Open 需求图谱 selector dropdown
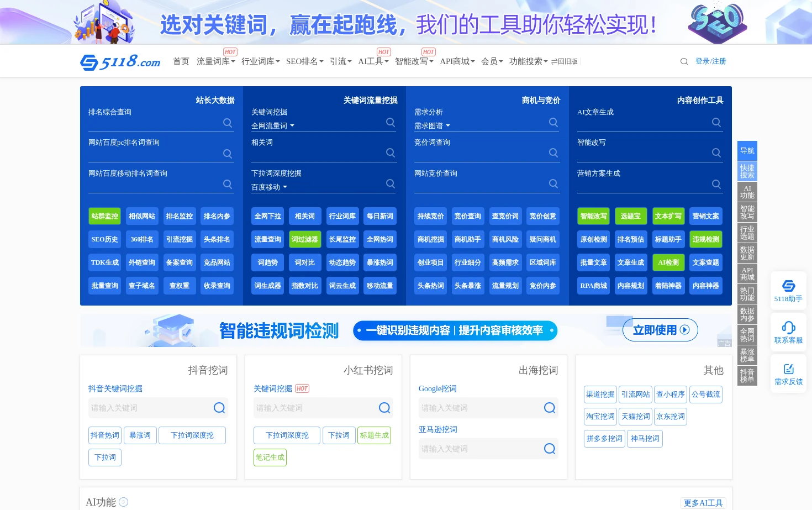The width and height of the screenshot is (812, 510). click(433, 126)
